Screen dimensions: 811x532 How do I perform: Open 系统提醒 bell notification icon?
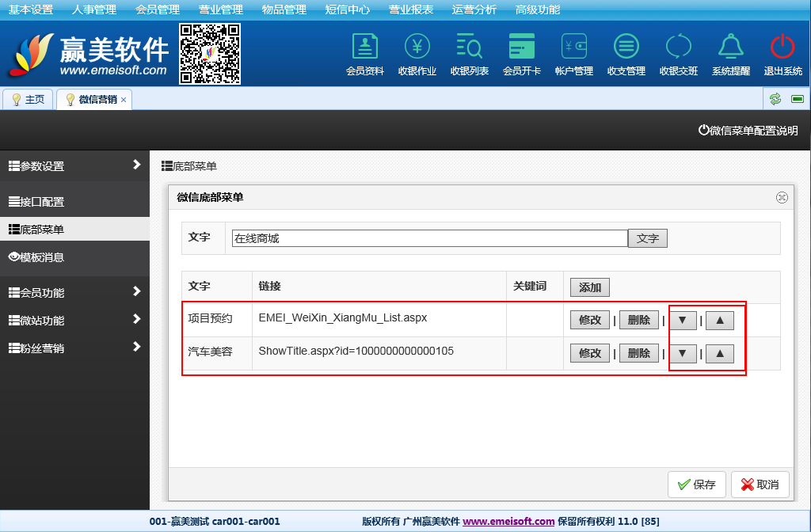(x=731, y=48)
